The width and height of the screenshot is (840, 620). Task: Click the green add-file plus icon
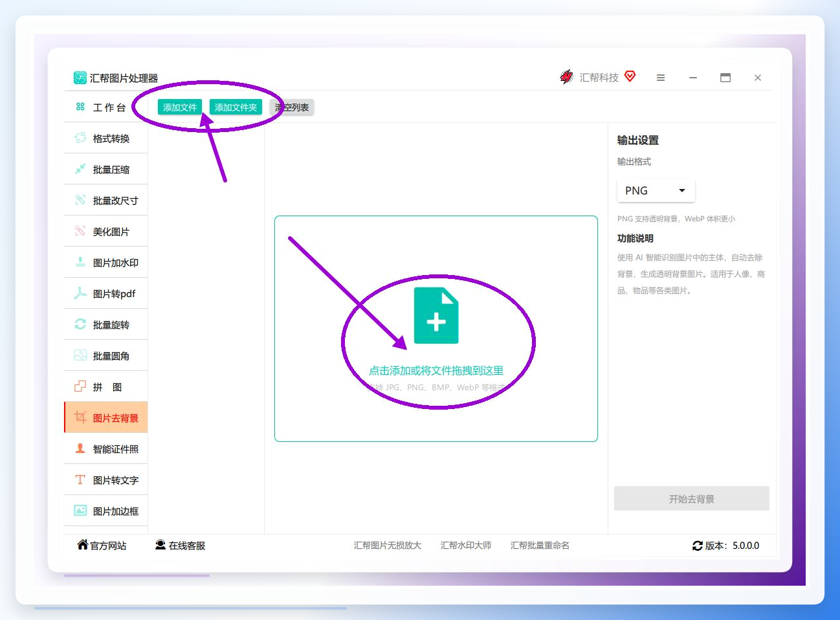[x=436, y=315]
